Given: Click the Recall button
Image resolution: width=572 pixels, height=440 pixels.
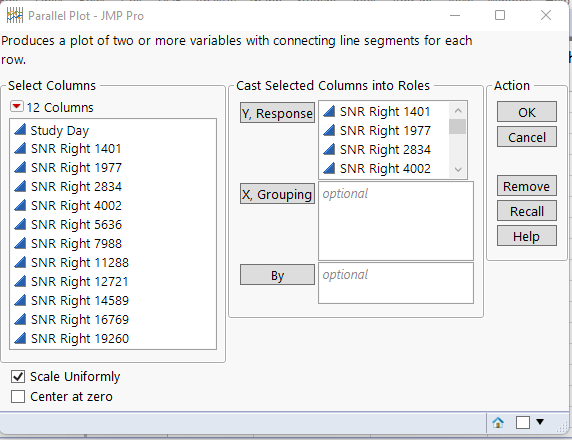Looking at the screenshot, I should pyautogui.click(x=527, y=211).
